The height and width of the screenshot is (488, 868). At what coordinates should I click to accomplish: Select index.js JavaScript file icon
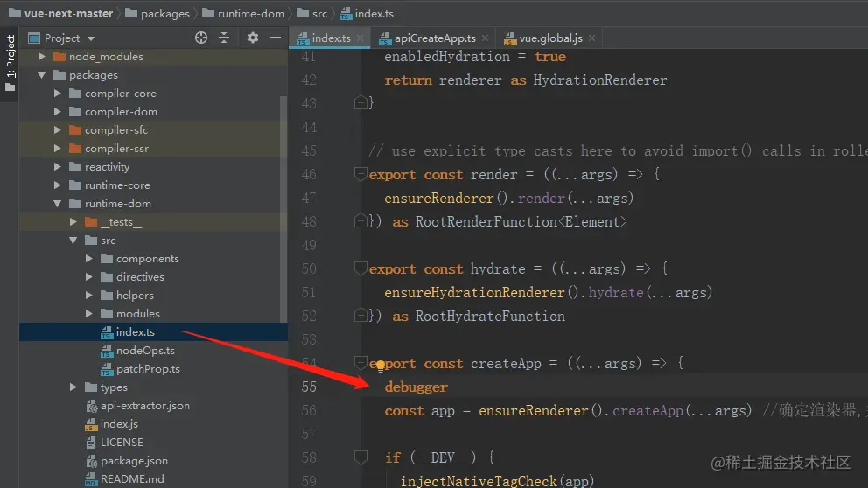(x=91, y=424)
